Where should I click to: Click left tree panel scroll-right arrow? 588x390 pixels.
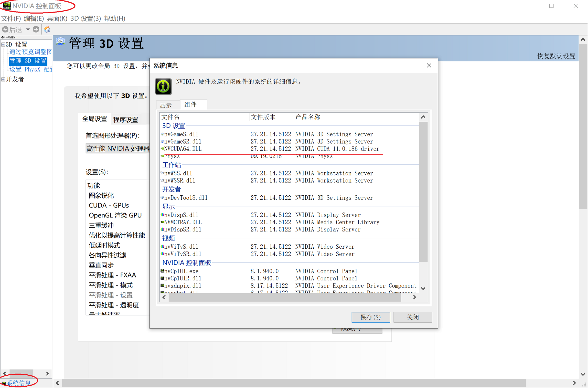click(x=47, y=374)
